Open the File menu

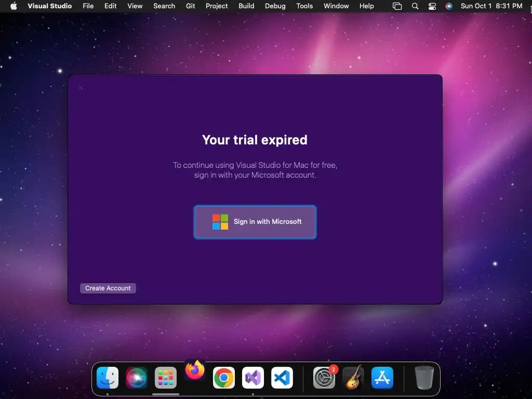pos(88,6)
